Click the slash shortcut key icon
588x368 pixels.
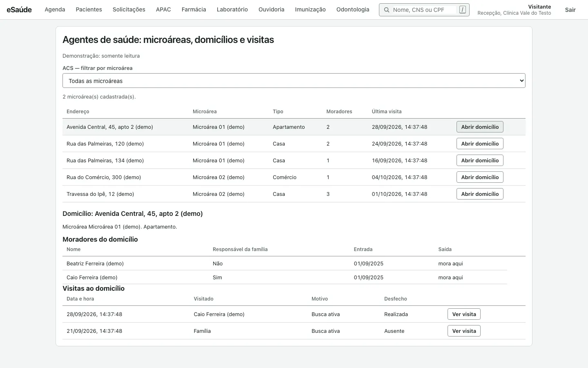coord(462,9)
